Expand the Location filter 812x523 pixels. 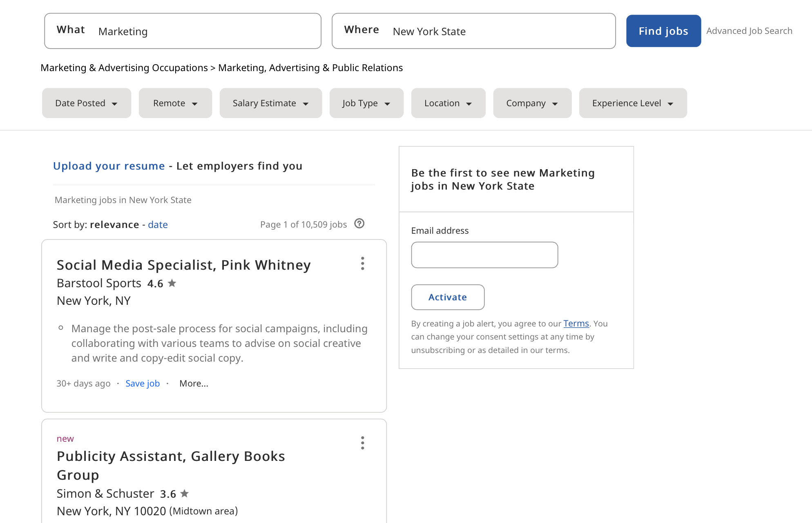[x=448, y=103]
